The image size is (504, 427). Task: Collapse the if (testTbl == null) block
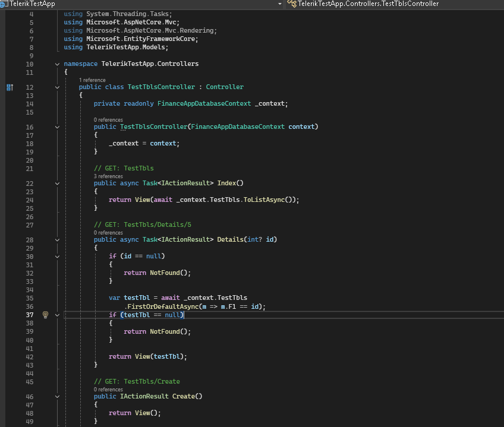coord(57,315)
